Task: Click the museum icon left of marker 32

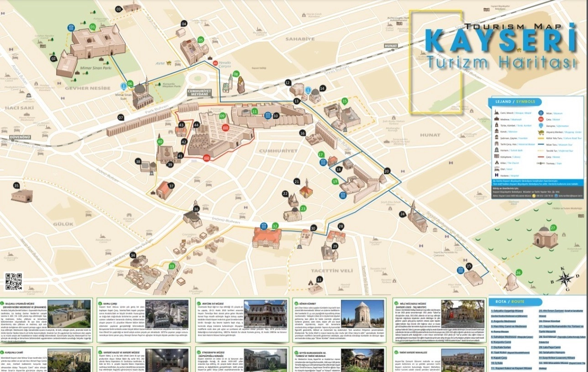Action: pyautogui.click(x=263, y=226)
